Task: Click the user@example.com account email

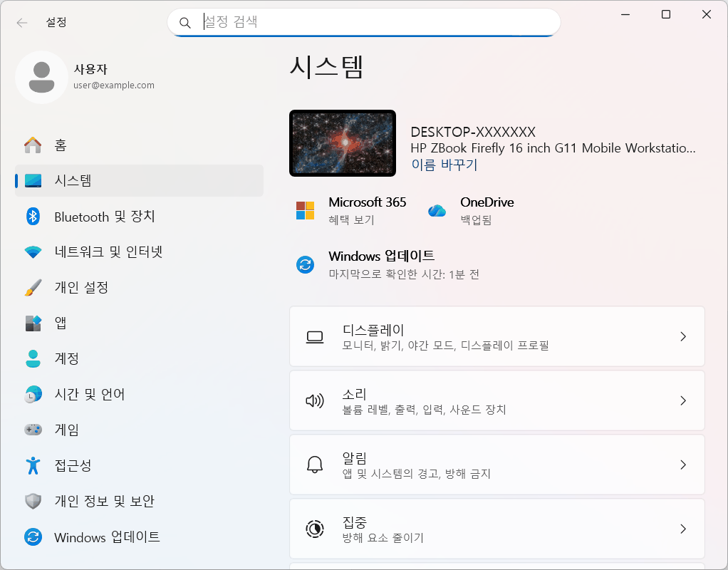Action: (114, 85)
